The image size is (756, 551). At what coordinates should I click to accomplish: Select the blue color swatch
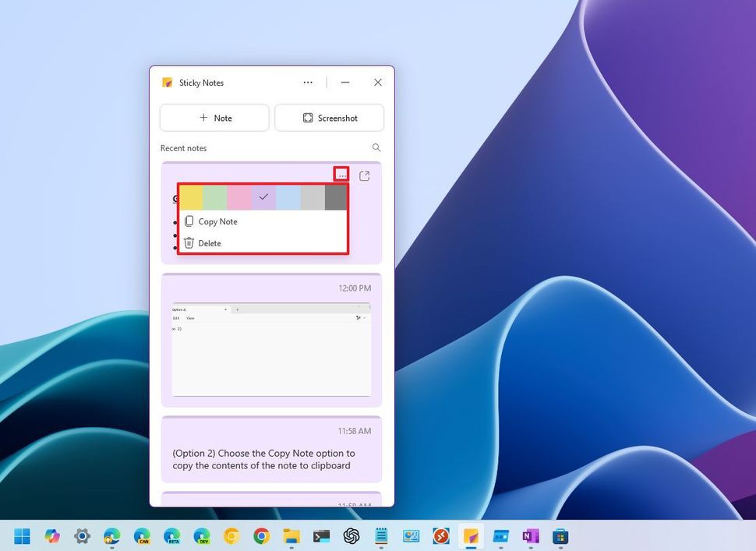pos(288,197)
